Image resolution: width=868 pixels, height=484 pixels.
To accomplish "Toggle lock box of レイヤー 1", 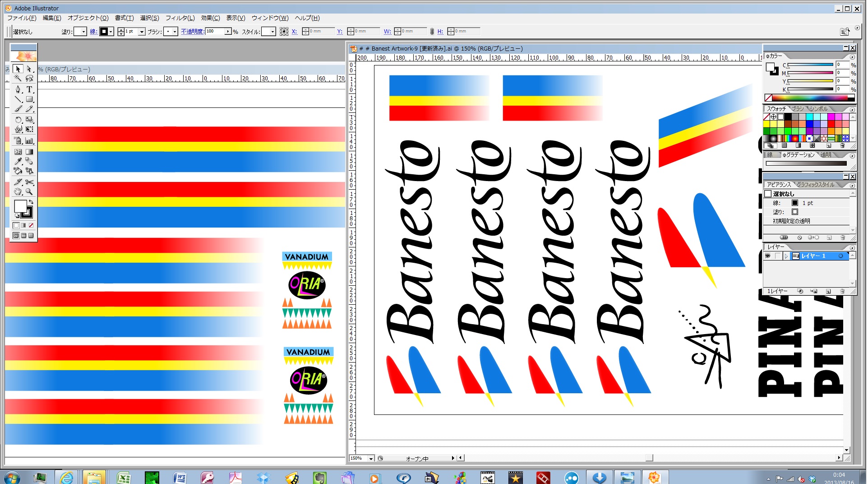I will click(777, 256).
